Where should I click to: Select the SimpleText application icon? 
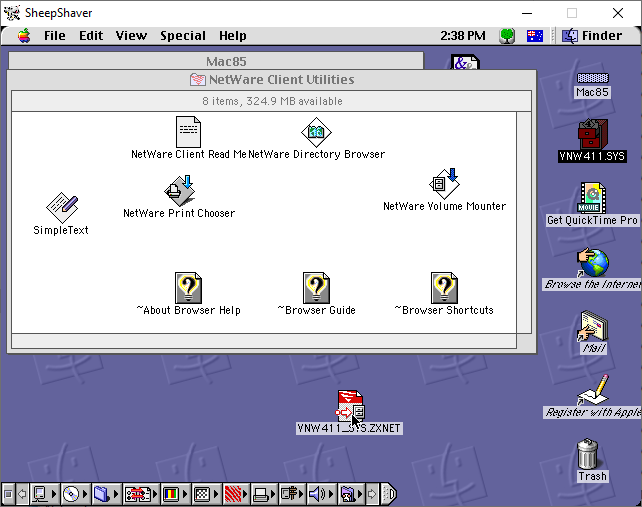(x=62, y=208)
